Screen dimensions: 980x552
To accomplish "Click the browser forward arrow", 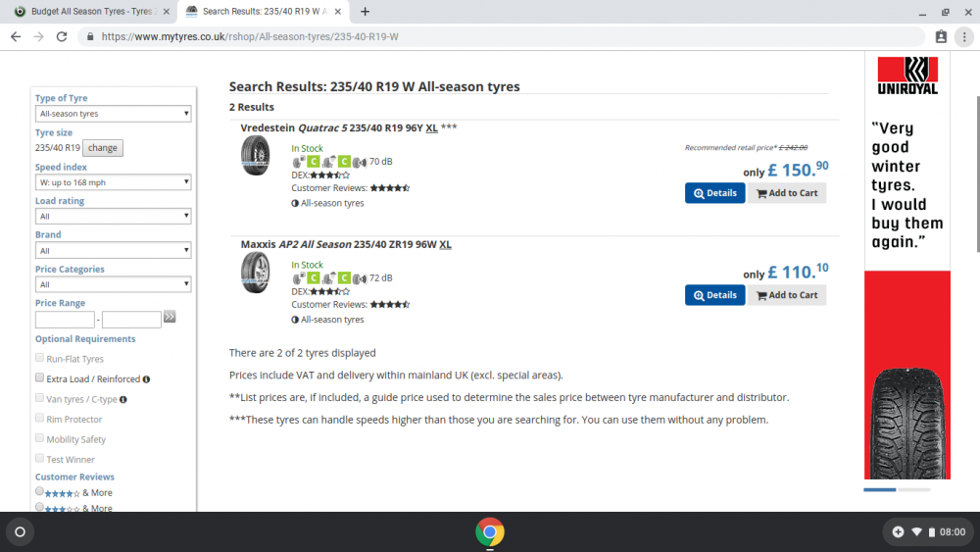I will [x=39, y=37].
